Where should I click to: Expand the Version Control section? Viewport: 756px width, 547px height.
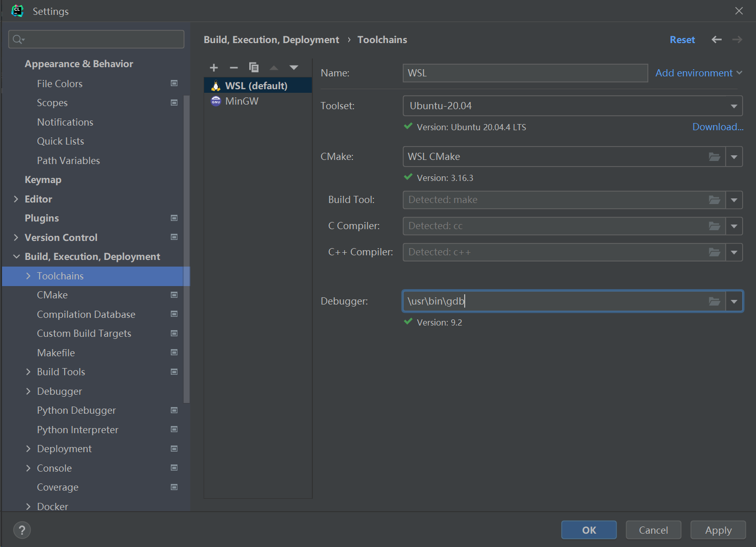(x=16, y=237)
